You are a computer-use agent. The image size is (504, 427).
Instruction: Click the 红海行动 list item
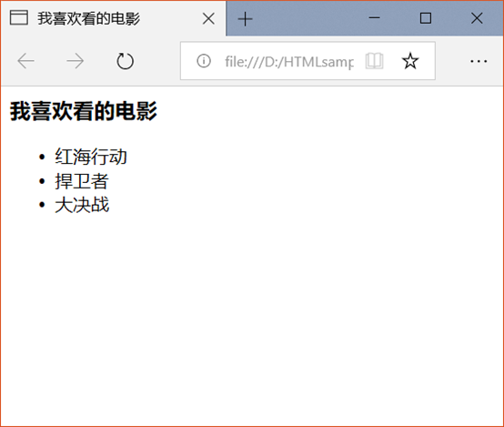(x=91, y=157)
